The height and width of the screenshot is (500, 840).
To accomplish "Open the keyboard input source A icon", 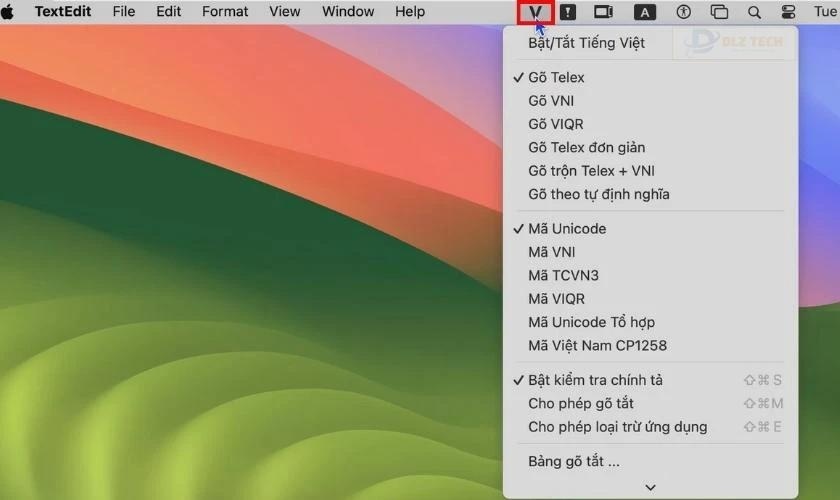I will coord(645,12).
